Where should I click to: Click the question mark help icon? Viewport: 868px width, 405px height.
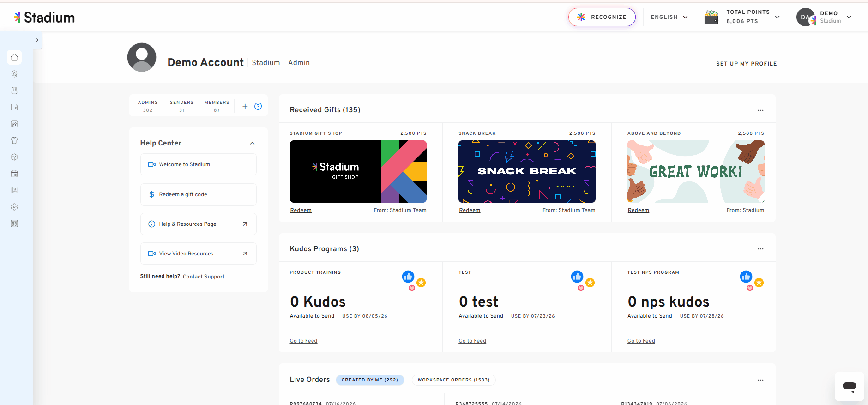258,106
